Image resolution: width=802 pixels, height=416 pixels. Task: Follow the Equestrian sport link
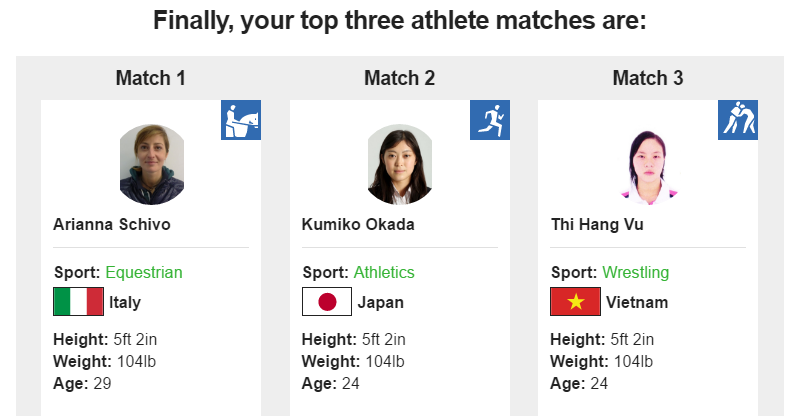click(x=144, y=272)
